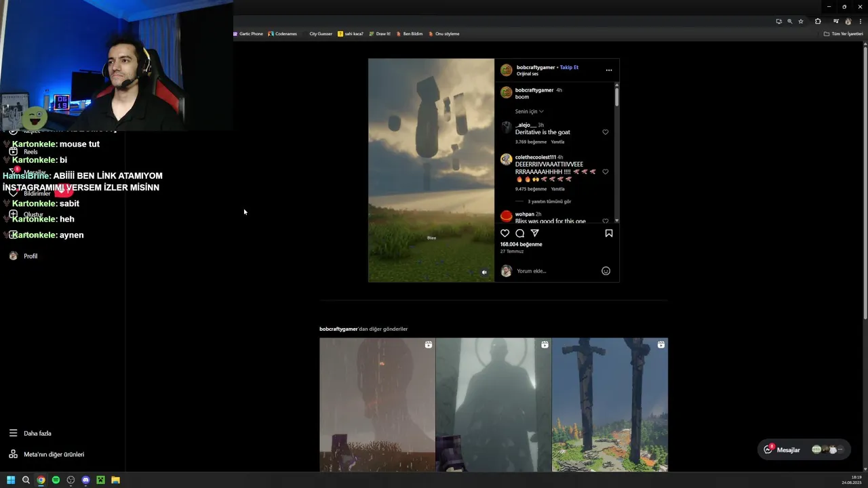Open the two crosses build reel thumbnail
868x488 pixels.
tap(610, 405)
